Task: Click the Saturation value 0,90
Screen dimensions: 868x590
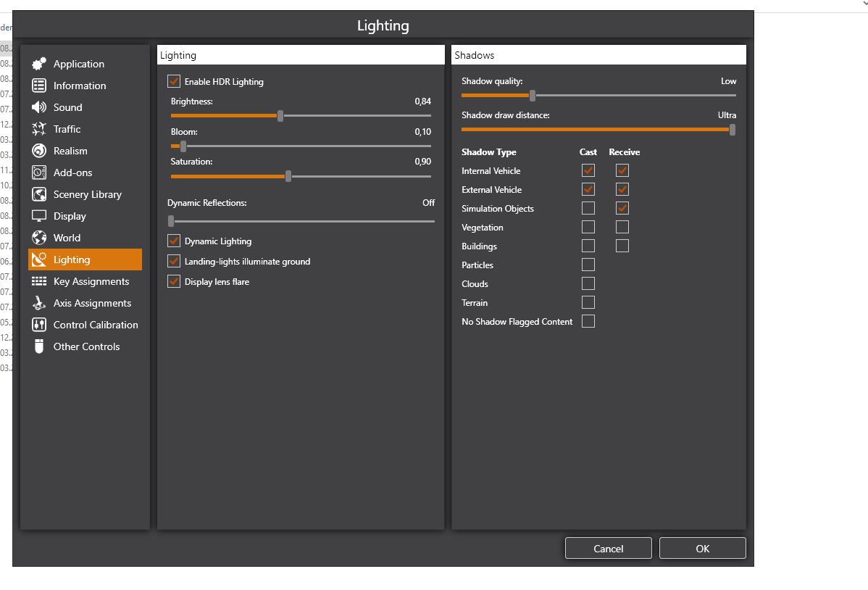Action: coord(423,162)
